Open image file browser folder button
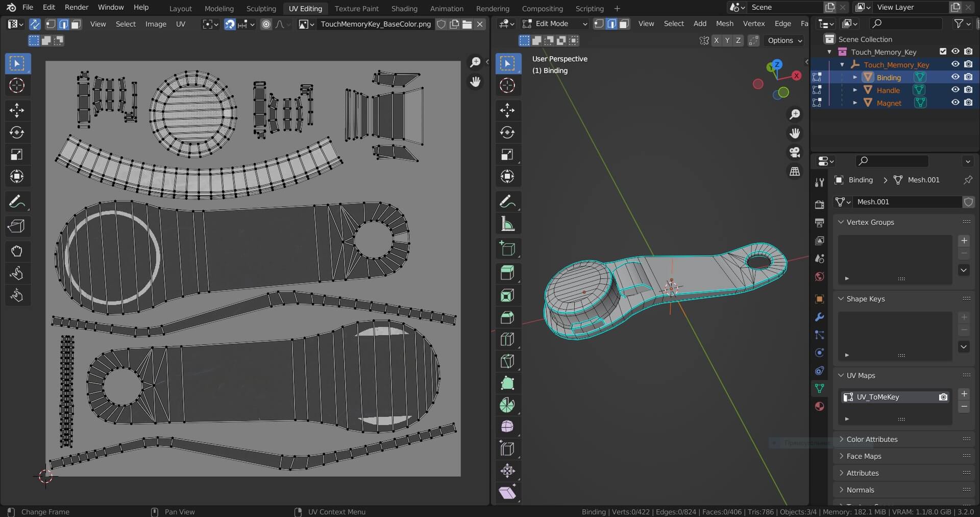980x517 pixels. coord(467,24)
